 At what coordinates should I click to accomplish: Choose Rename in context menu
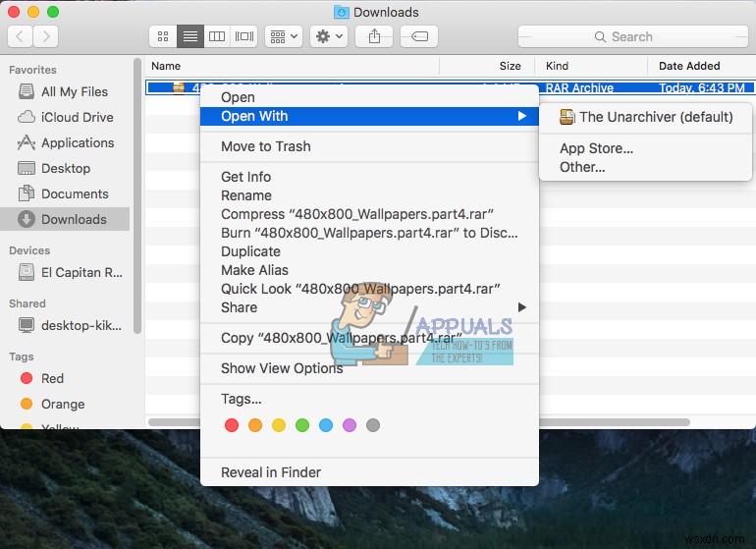369,195
